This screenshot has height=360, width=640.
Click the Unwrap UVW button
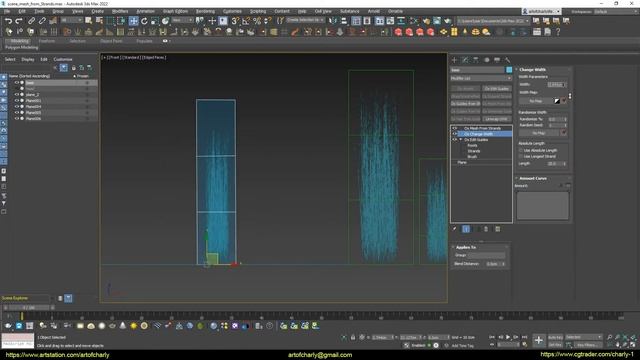497,119
